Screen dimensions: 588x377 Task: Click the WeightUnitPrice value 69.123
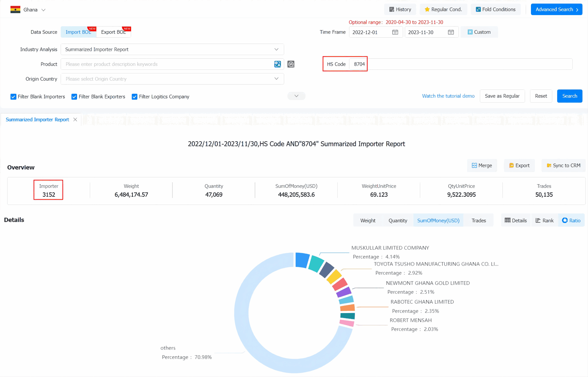click(x=379, y=195)
